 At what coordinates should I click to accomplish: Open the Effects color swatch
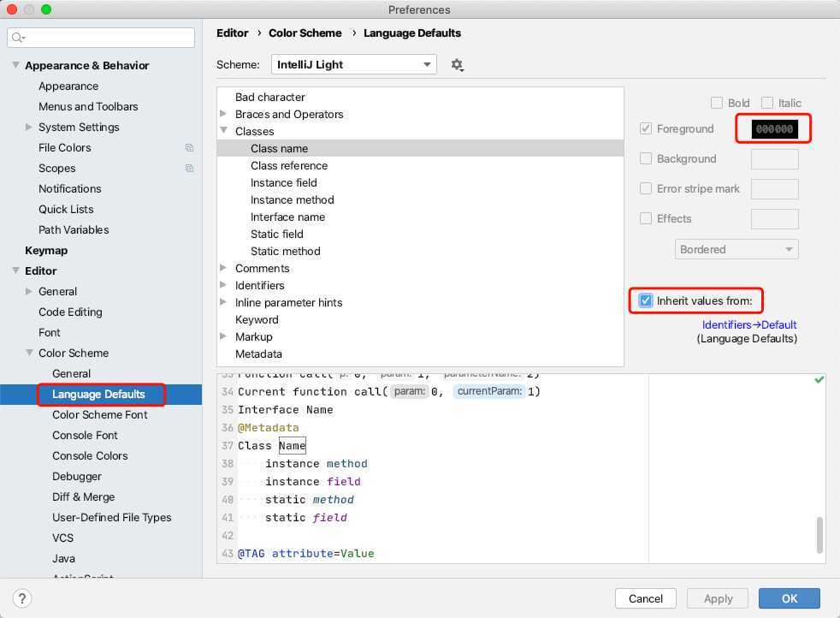click(x=775, y=219)
